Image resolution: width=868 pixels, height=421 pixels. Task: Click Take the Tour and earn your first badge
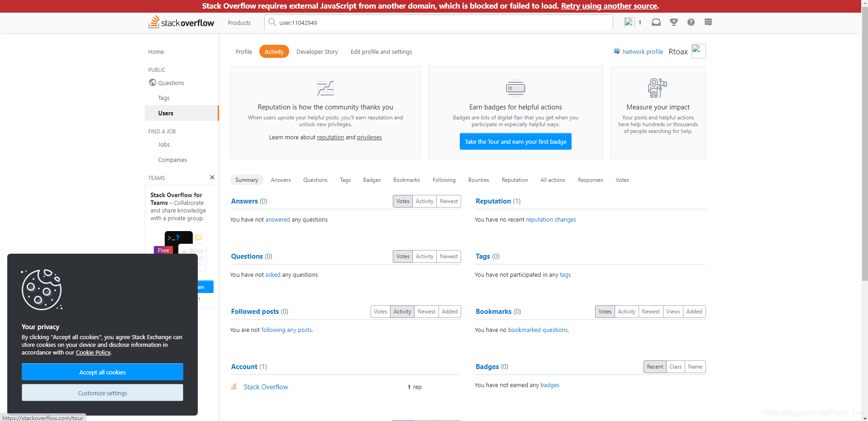tap(515, 141)
